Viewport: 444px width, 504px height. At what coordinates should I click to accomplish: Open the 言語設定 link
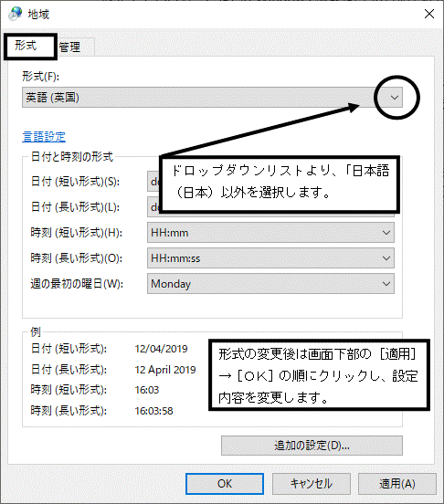(x=44, y=137)
